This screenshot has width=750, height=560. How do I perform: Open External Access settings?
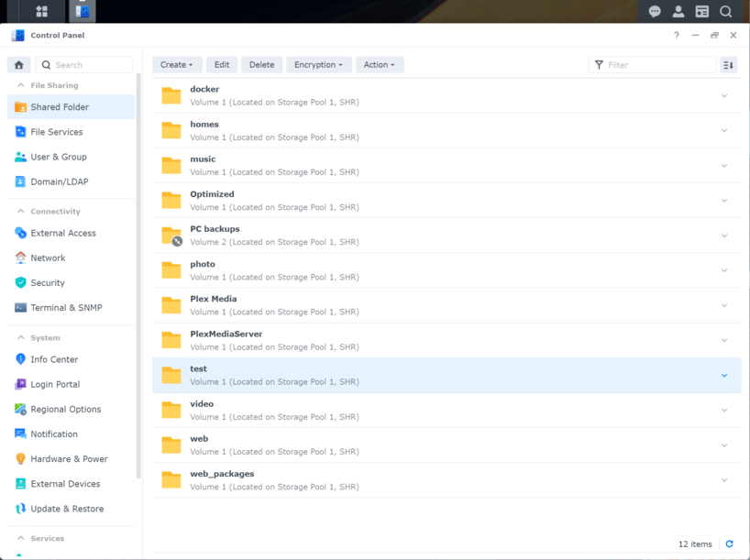point(71,233)
